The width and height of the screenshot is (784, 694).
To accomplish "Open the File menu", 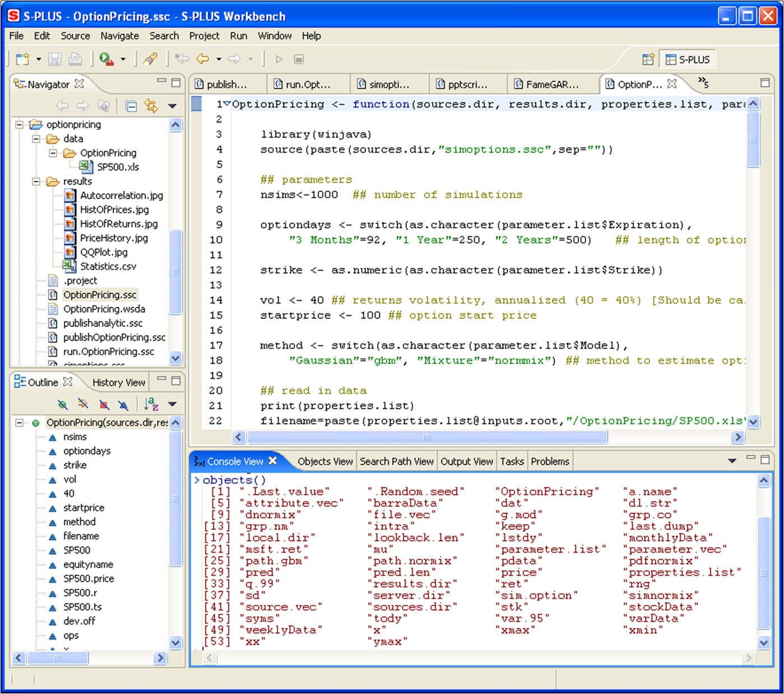I will coord(16,36).
